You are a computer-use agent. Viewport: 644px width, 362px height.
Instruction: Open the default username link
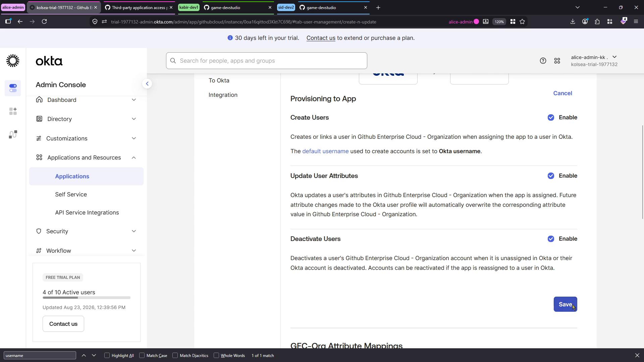coord(325,151)
